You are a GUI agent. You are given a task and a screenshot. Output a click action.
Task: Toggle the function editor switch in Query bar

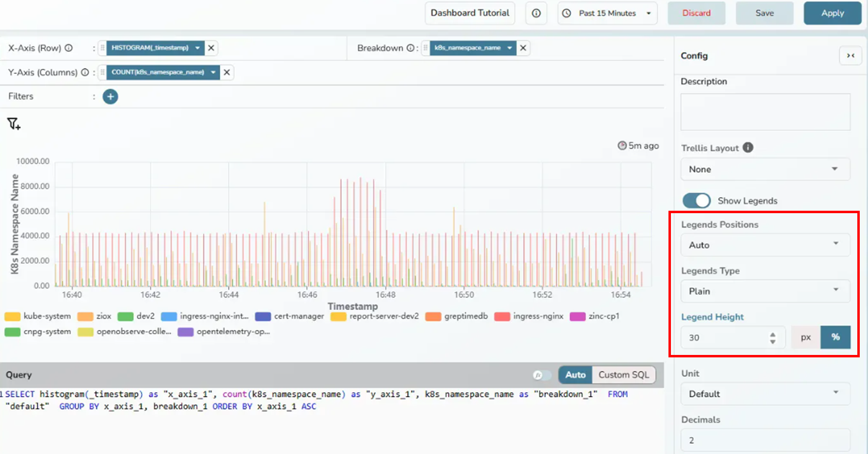pyautogui.click(x=542, y=375)
